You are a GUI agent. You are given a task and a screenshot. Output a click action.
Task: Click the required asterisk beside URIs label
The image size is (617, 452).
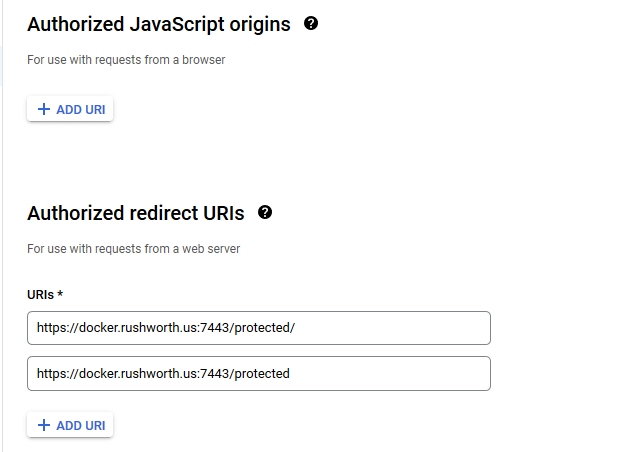pos(60,293)
